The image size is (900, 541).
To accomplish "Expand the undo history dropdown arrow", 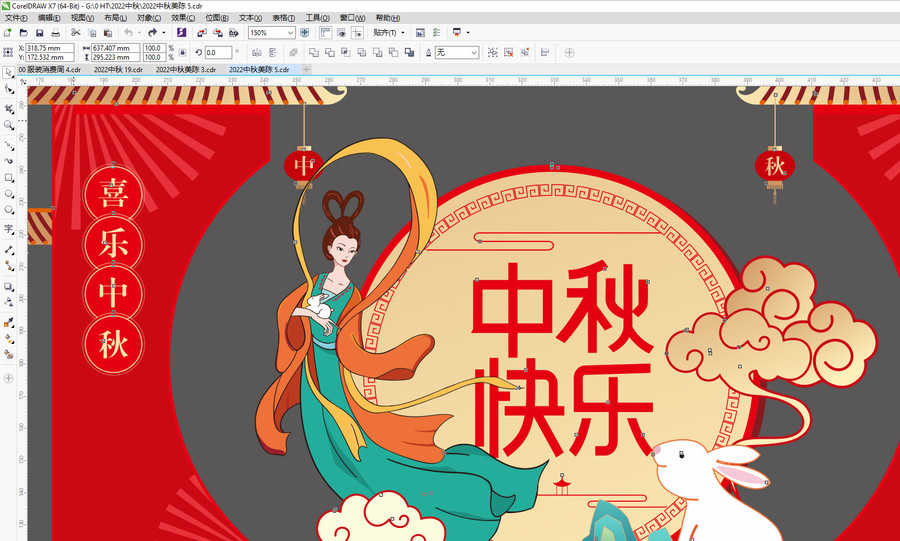I will click(x=139, y=33).
